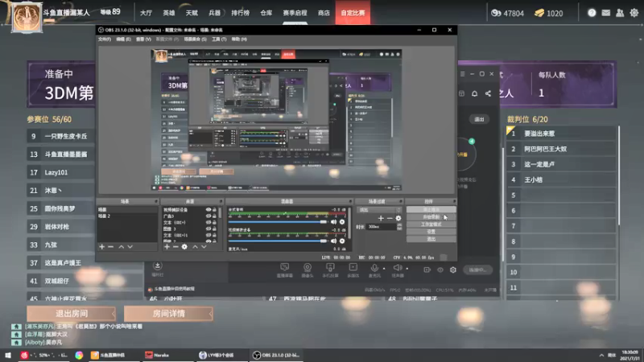Open the game help question mark icon
This screenshot has height=362, width=644.
592,13
